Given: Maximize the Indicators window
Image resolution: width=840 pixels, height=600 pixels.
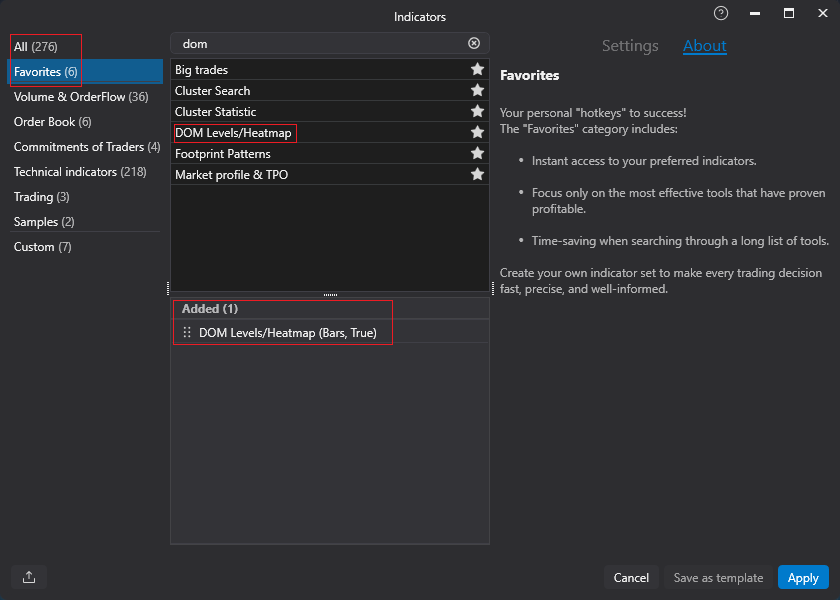Looking at the screenshot, I should pyautogui.click(x=789, y=13).
